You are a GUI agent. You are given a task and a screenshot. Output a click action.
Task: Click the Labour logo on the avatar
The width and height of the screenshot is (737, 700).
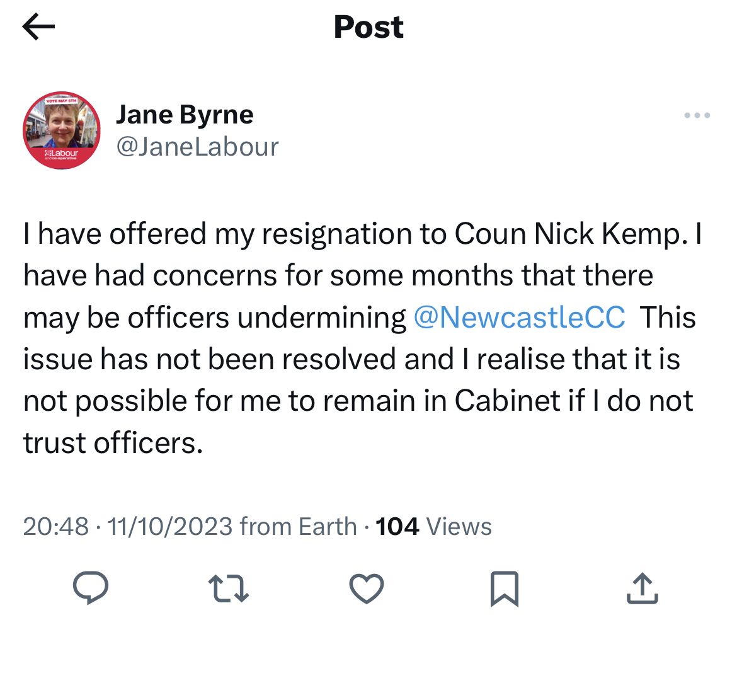coord(61,154)
